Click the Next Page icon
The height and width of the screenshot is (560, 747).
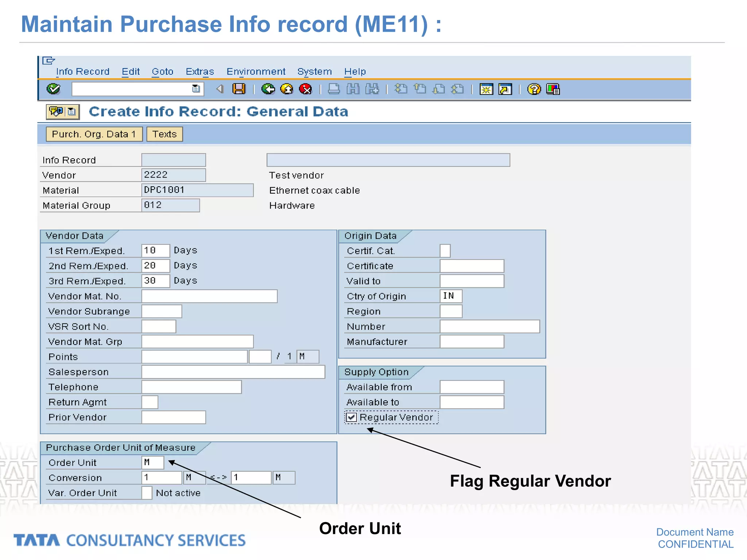(x=439, y=89)
